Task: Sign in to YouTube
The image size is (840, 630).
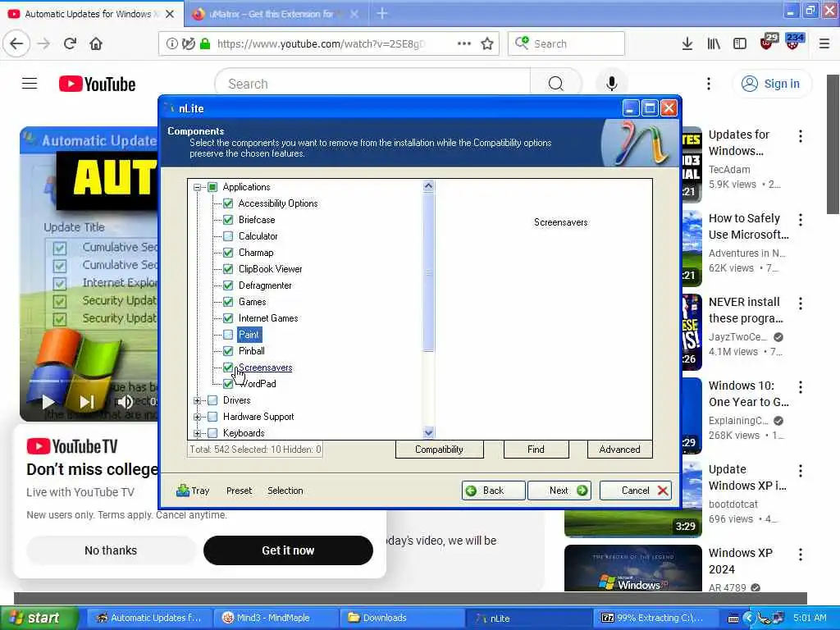Action: pos(771,84)
